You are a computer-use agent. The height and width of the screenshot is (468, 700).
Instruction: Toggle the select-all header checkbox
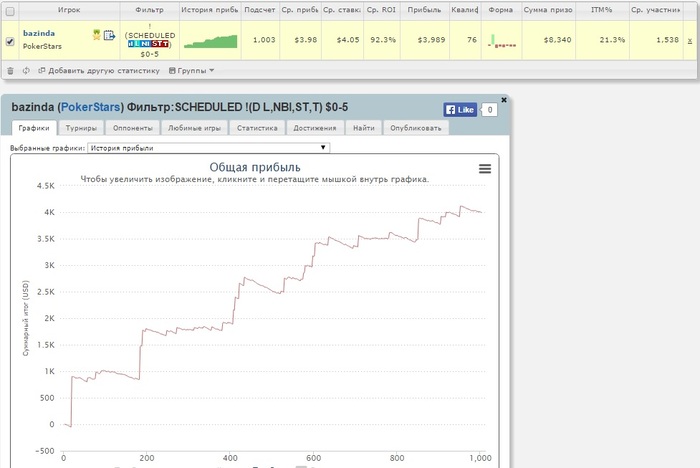coord(10,11)
